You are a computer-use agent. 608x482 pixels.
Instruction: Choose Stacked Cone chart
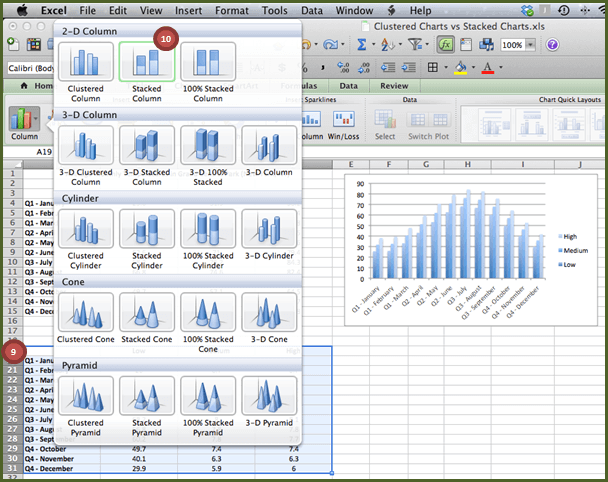(147, 312)
